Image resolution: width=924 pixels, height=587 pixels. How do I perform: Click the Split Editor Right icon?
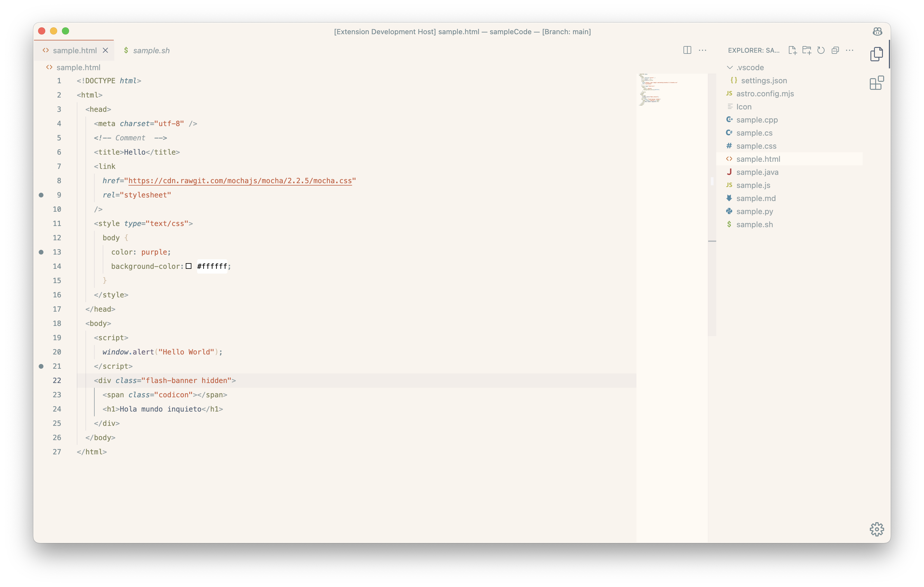click(x=687, y=50)
